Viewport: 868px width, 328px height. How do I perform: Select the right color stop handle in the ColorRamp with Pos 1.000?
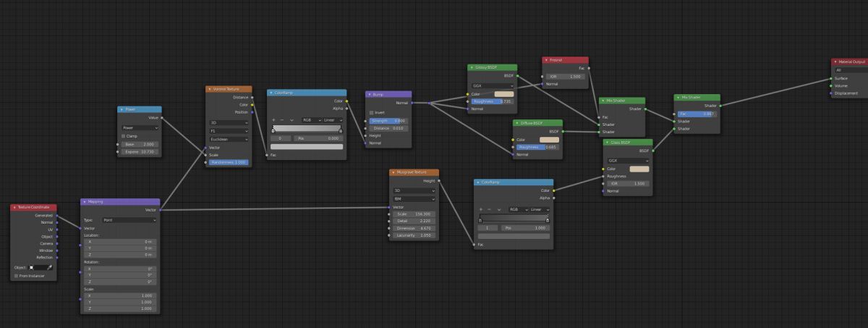(548, 220)
